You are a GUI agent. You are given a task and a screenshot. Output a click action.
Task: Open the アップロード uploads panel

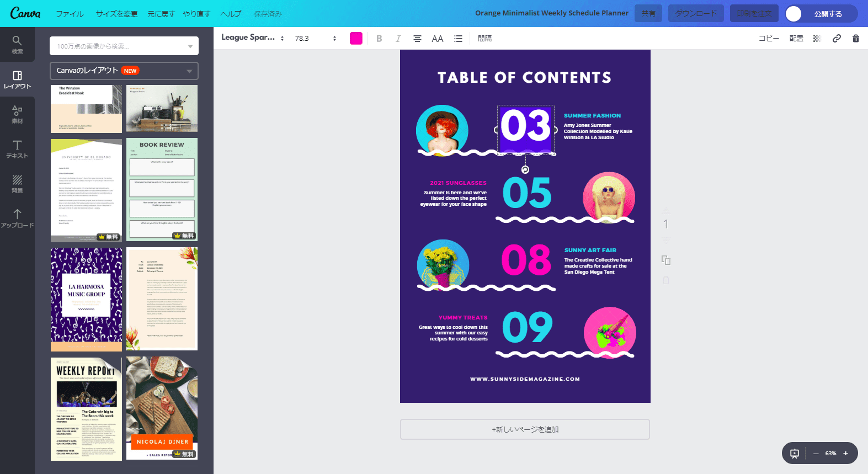coord(17,219)
